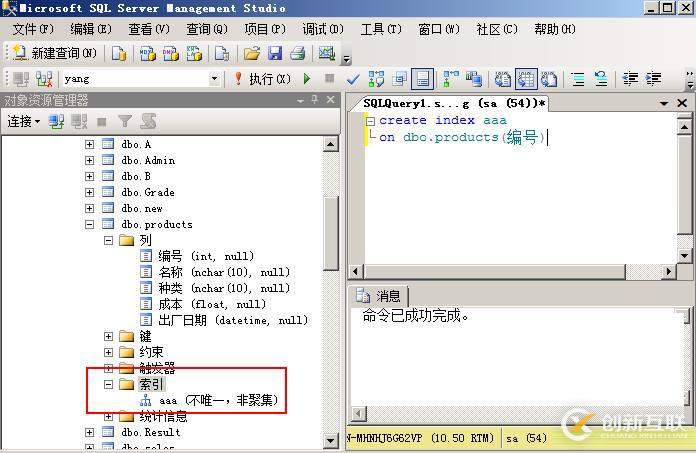Open the active documents dropdown arrow
Image resolution: width=696 pixels, height=453 pixels.
(664, 104)
